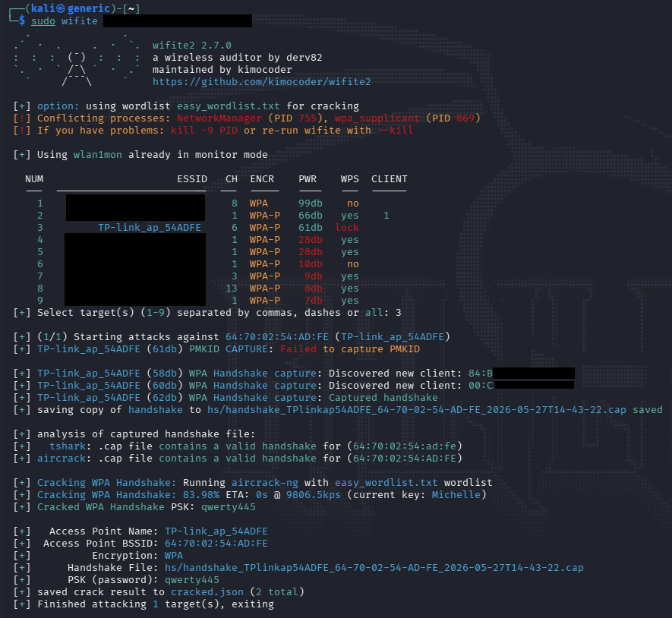
Task: Click 'TP-link_ap_54ADFE' in the target table
Action: point(149,227)
